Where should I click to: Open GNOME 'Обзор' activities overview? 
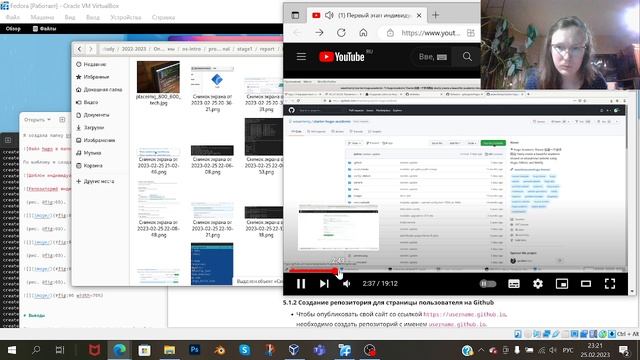tap(13, 29)
